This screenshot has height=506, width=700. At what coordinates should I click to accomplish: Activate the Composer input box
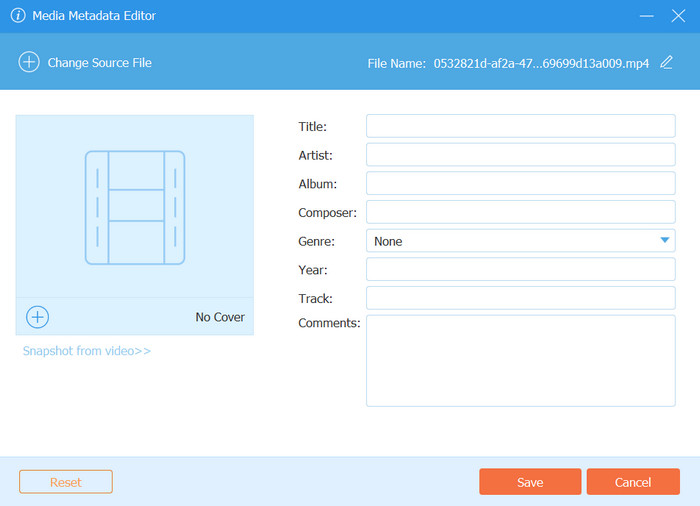pyautogui.click(x=520, y=212)
